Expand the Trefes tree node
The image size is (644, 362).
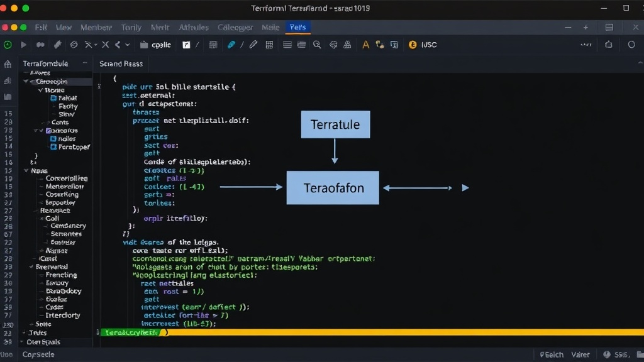click(25, 333)
